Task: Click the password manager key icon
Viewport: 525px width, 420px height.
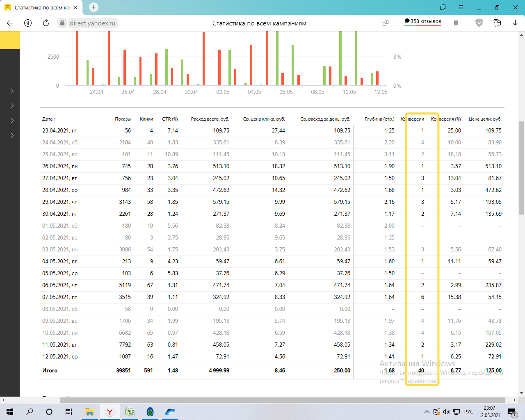Action: [x=497, y=23]
